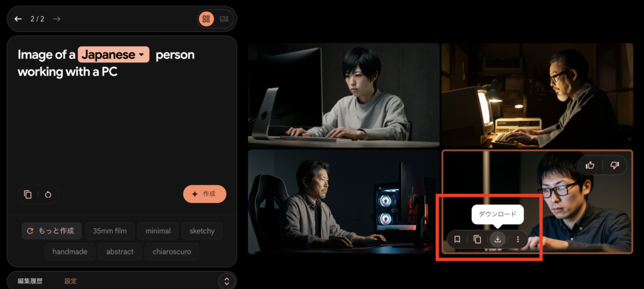Select the minimal style chip
The width and height of the screenshot is (644, 289).
tap(158, 231)
